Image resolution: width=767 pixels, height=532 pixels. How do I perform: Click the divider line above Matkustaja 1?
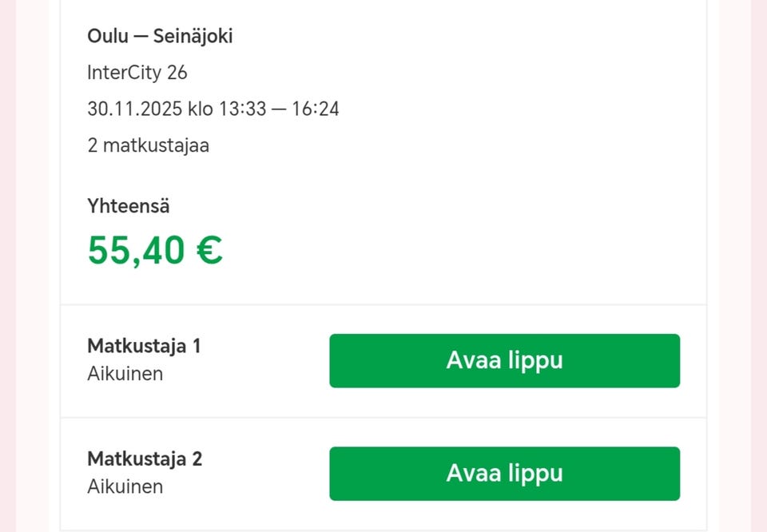[x=383, y=304]
